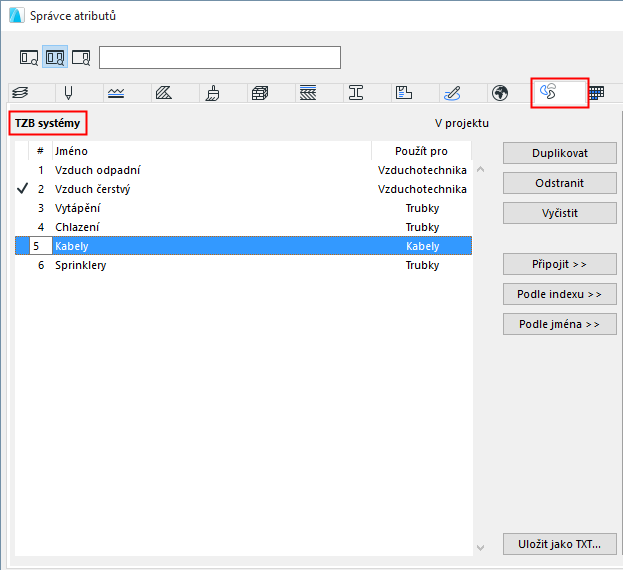Select the dual-pane search view icon
The image size is (623, 570).
[55, 57]
